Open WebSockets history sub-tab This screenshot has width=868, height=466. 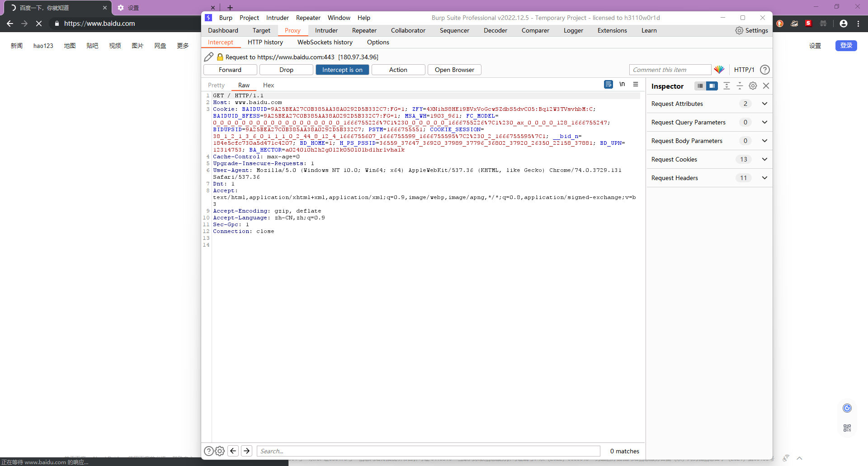pyautogui.click(x=325, y=42)
